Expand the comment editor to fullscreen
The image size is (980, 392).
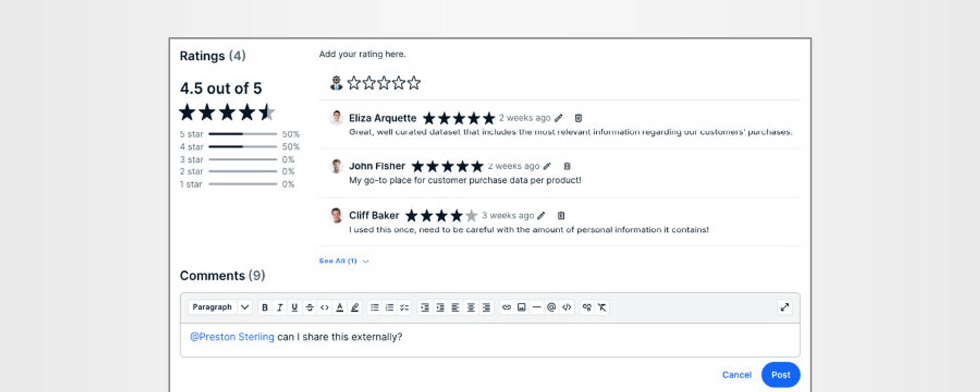[x=785, y=308]
